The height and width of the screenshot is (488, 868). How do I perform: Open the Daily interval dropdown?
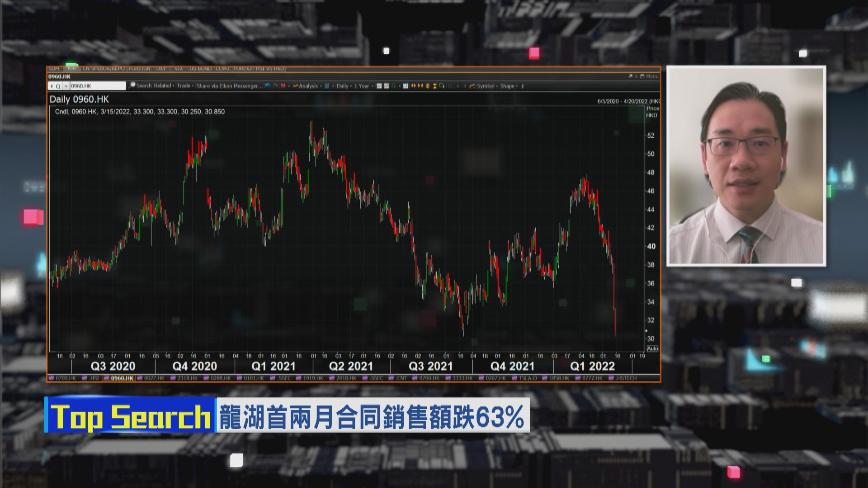coord(343,86)
